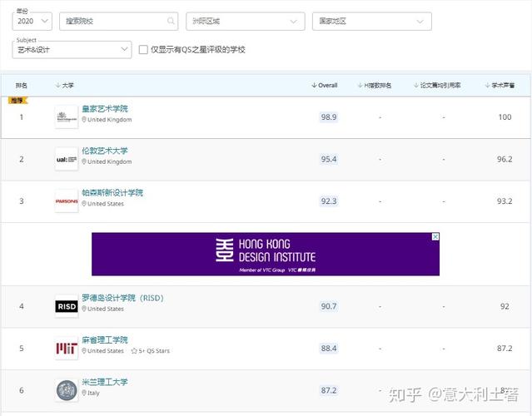This screenshot has height=416, width=532.
Task: Click the RISD black logo
Action: 67,306
